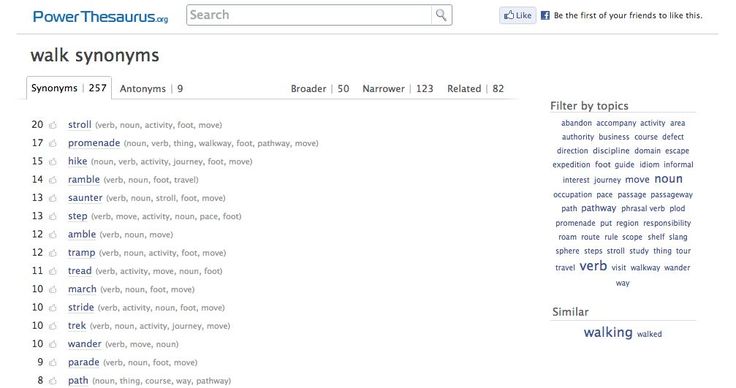Screen dimensions: 736x388
Task: Open the parade synonym link
Action: [84, 362]
